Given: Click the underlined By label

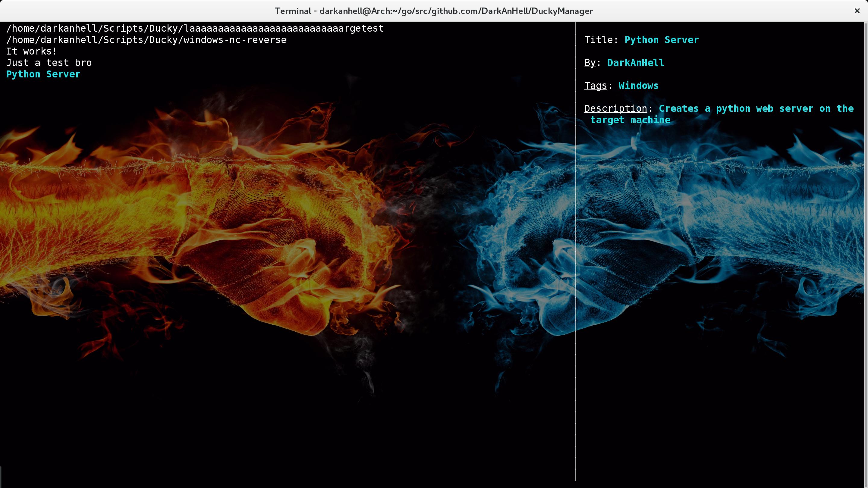Looking at the screenshot, I should [x=590, y=63].
